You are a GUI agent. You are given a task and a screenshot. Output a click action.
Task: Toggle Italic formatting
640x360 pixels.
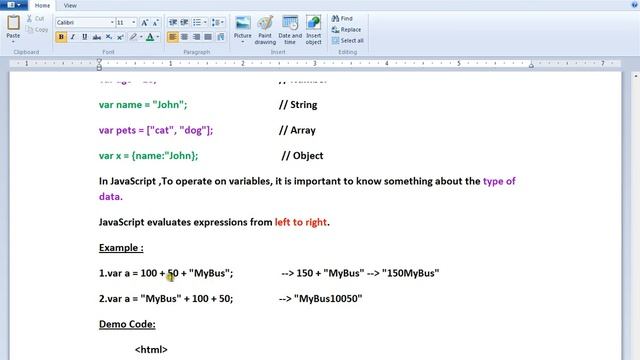(x=73, y=37)
